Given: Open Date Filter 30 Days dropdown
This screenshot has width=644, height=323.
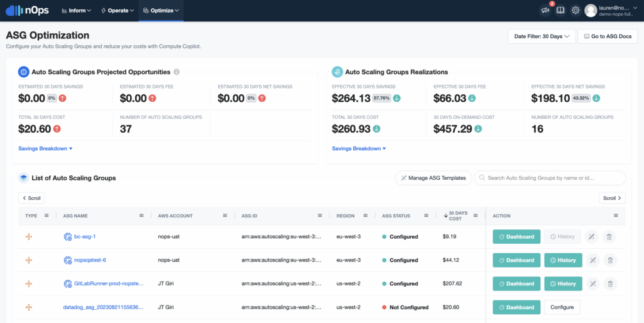Looking at the screenshot, I should (x=541, y=36).
